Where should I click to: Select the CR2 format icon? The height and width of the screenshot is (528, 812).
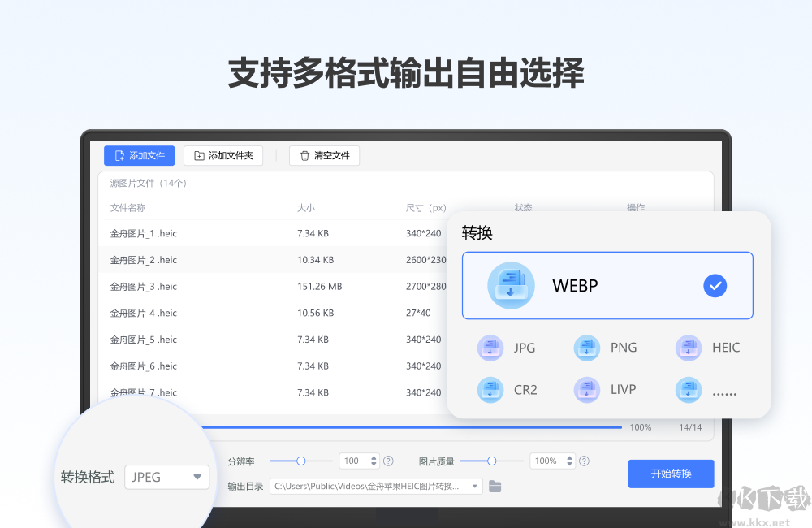click(x=490, y=389)
